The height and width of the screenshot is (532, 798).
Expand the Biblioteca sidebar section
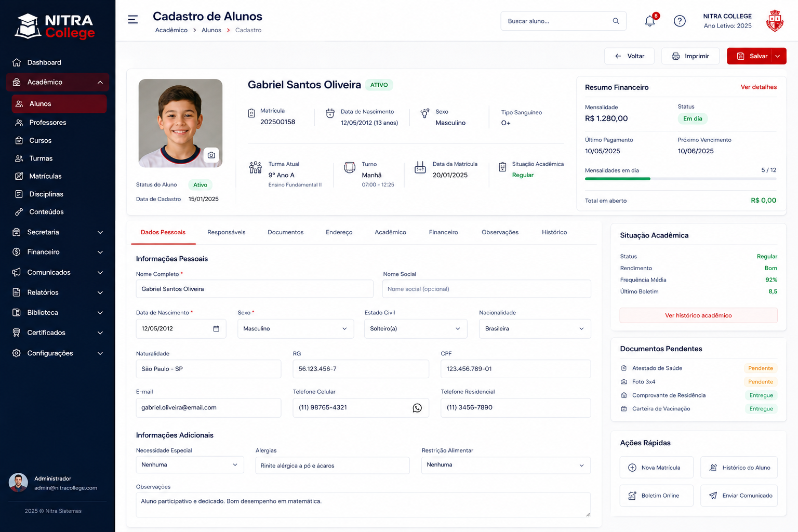point(100,313)
